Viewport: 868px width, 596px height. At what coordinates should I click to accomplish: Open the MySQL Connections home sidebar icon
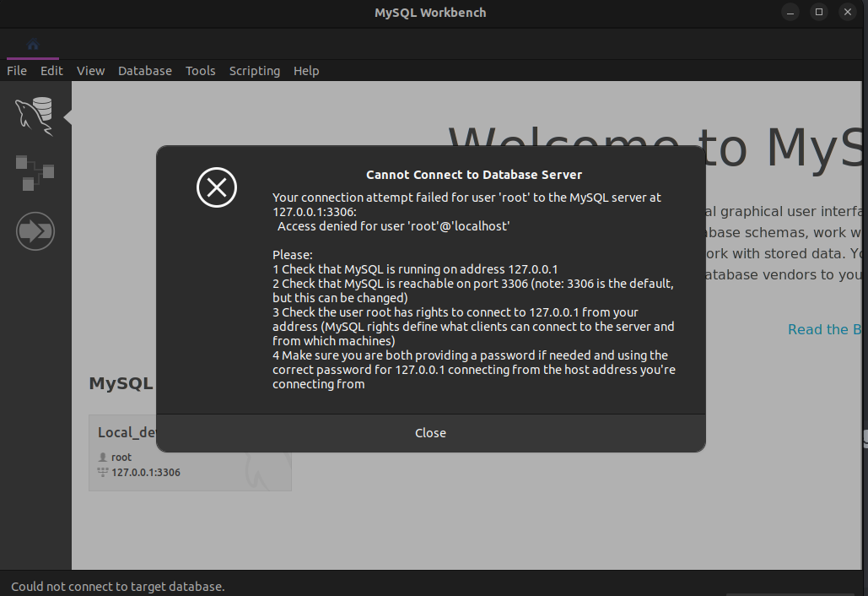[x=35, y=116]
